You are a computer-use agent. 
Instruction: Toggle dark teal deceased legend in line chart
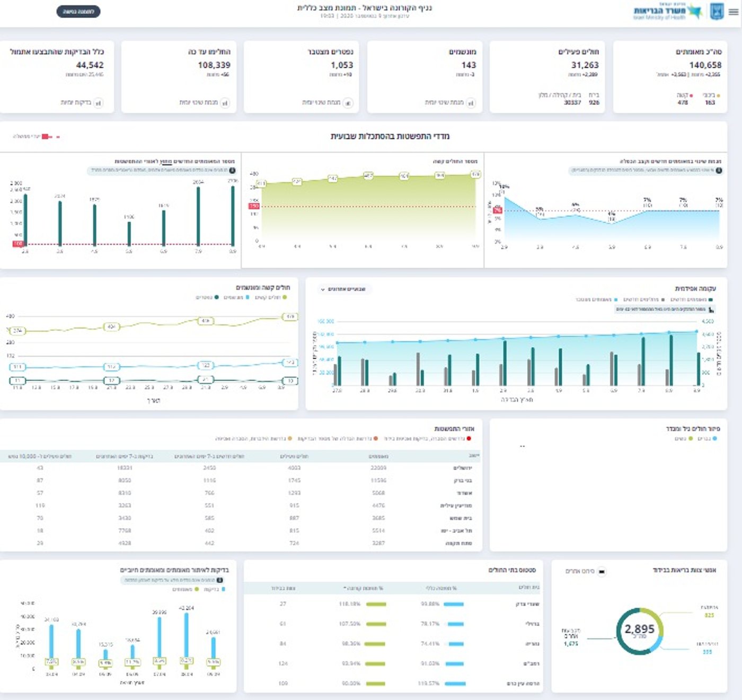(207, 297)
